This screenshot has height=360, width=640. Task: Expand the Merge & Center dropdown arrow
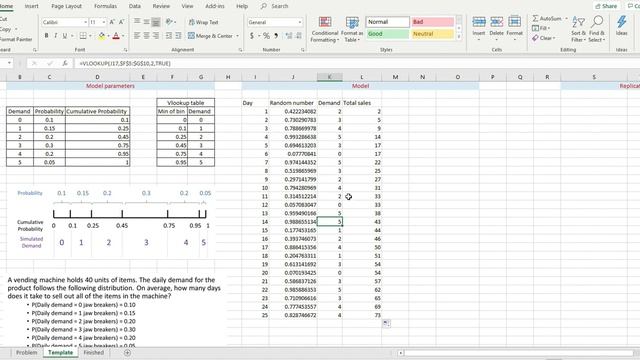pos(237,36)
